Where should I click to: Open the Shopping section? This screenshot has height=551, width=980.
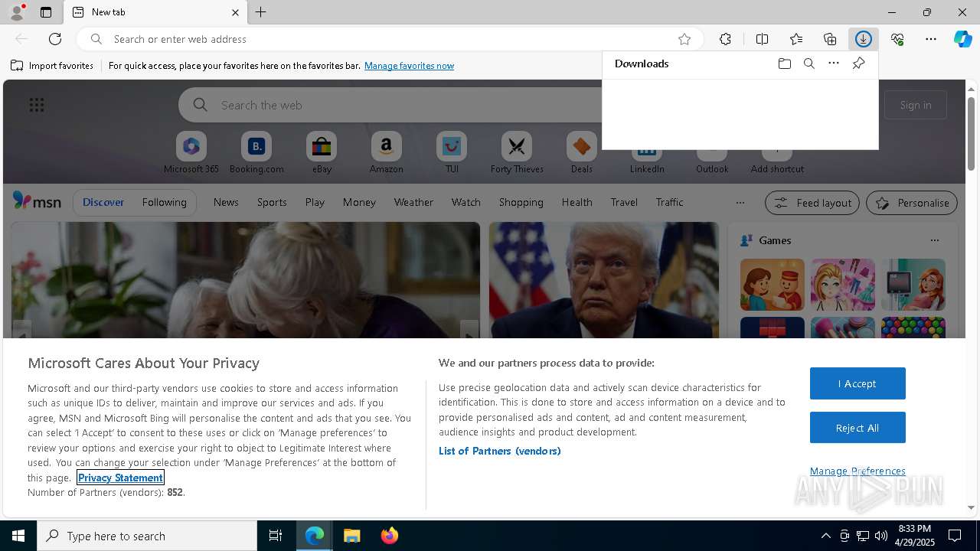521,202
